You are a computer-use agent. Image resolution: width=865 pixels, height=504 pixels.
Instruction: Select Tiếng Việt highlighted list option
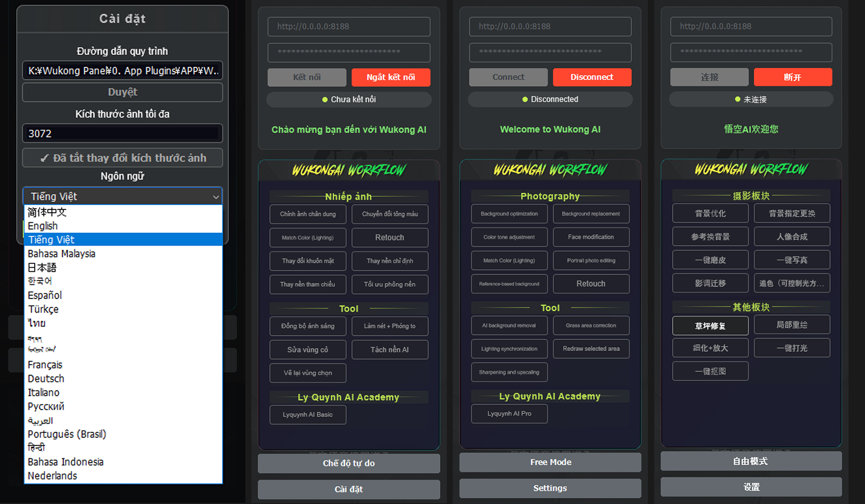tap(123, 240)
